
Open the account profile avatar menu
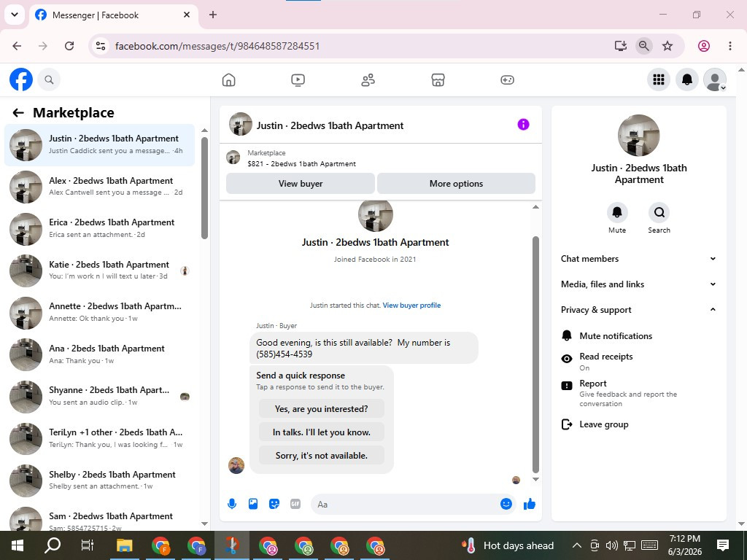715,79
